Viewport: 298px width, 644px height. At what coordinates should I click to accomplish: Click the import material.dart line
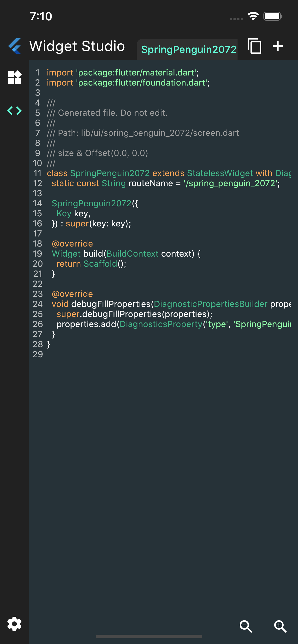pos(123,73)
